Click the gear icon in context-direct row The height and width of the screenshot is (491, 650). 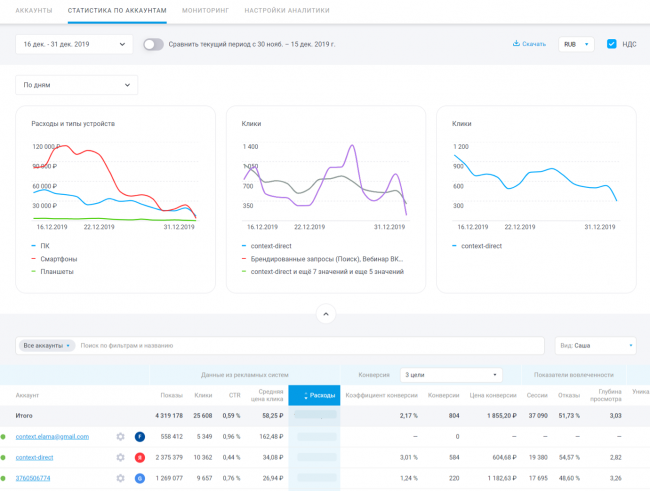(120, 457)
